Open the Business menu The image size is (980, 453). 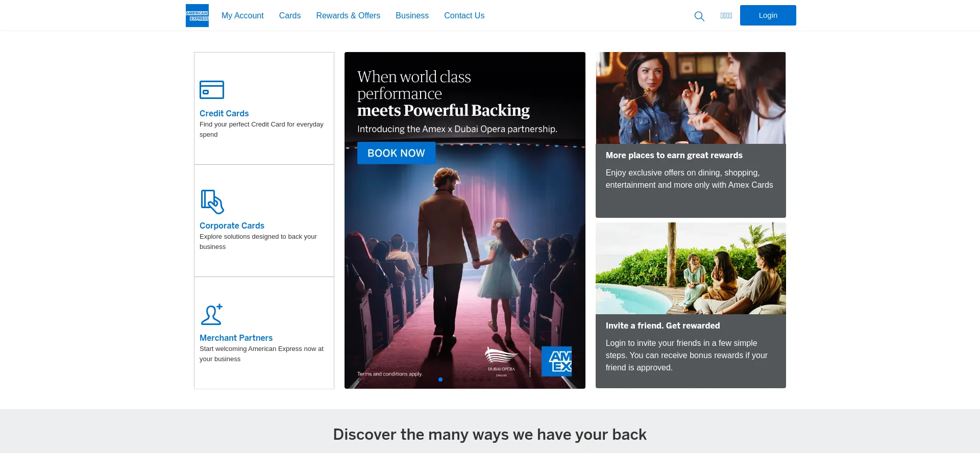[412, 15]
